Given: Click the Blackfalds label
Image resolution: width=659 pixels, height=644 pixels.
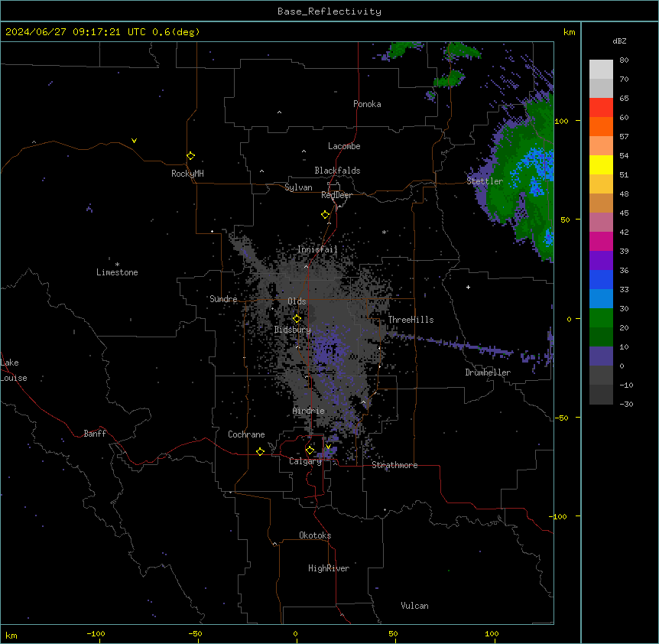Looking at the screenshot, I should [x=337, y=171].
